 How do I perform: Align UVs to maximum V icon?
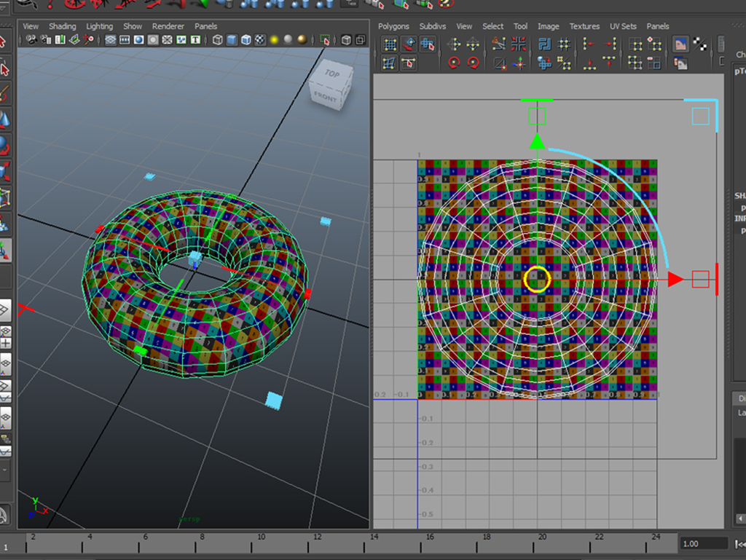pos(610,63)
